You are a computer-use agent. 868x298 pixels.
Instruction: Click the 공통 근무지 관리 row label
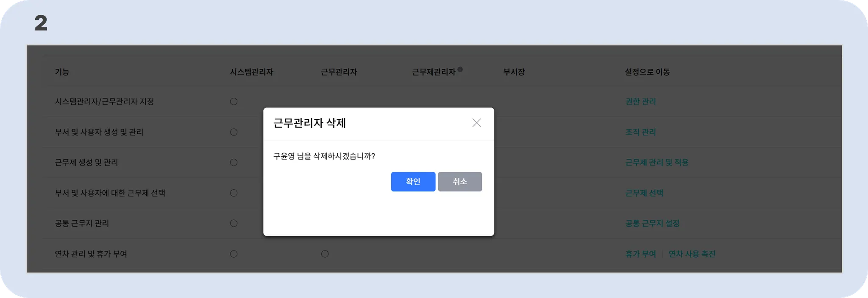[82, 223]
